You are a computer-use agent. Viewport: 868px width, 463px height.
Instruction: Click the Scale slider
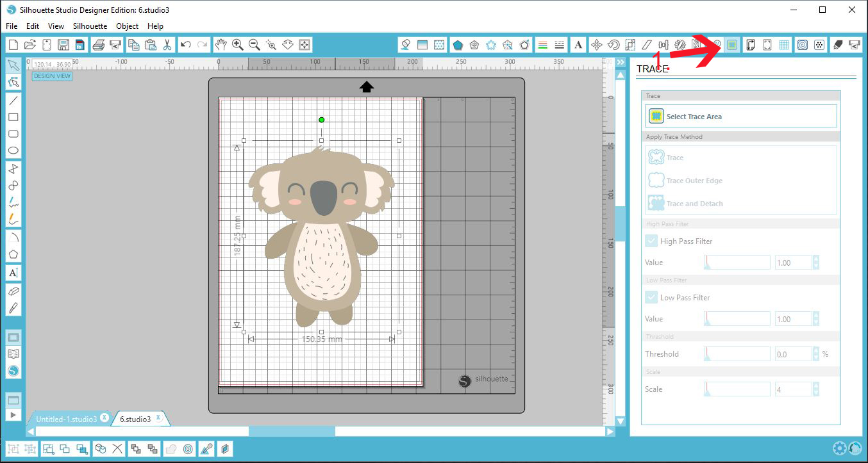737,389
